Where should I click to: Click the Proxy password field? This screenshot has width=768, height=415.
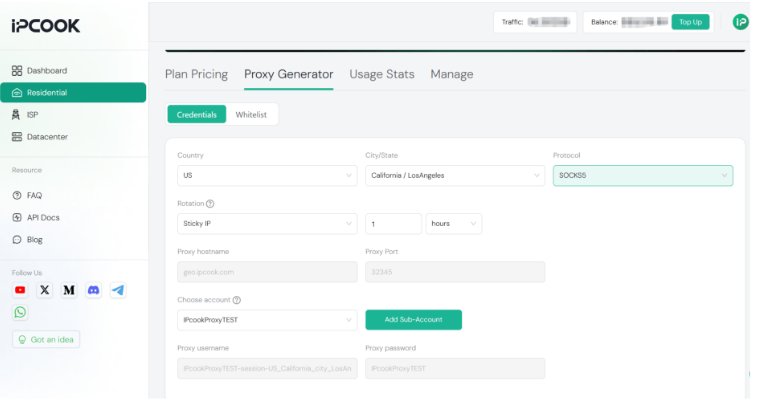pos(455,368)
